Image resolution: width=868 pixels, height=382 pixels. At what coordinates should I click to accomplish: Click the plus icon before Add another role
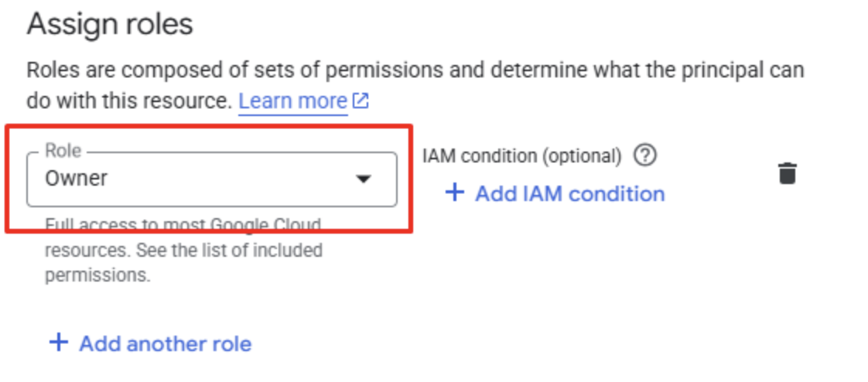click(x=58, y=343)
